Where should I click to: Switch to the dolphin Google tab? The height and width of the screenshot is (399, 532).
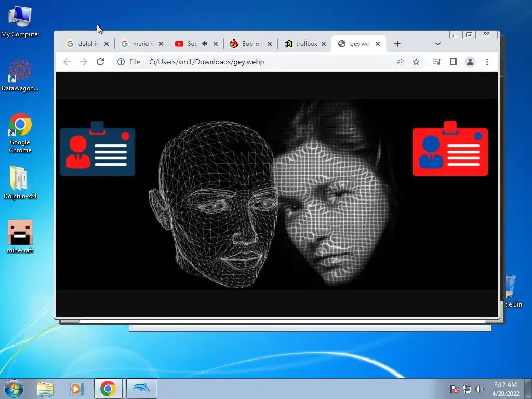87,44
